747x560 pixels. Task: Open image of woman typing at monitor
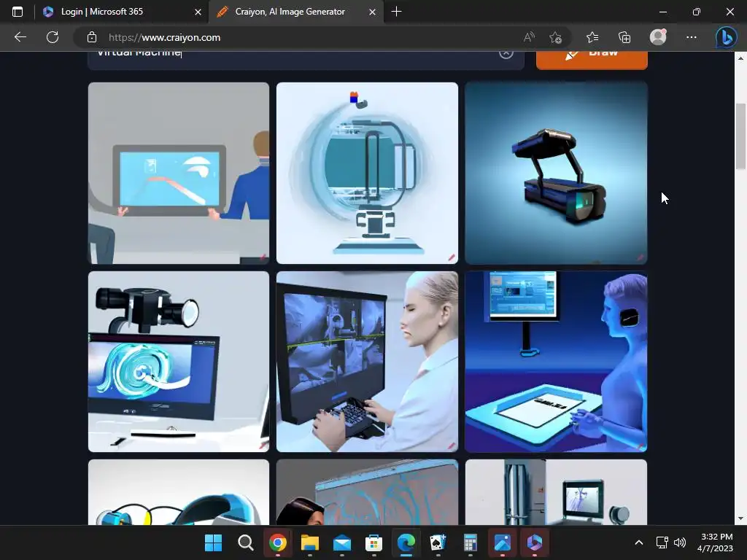coord(368,362)
